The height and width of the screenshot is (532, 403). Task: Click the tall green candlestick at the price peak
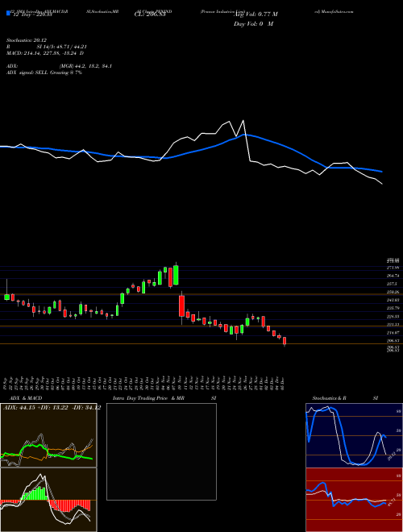point(176,275)
